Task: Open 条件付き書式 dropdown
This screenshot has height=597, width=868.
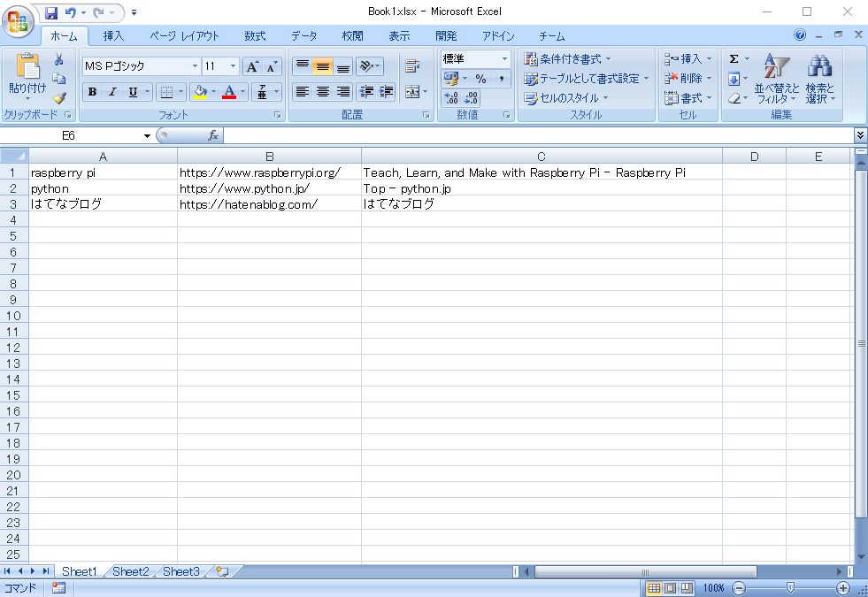Action: [x=567, y=59]
